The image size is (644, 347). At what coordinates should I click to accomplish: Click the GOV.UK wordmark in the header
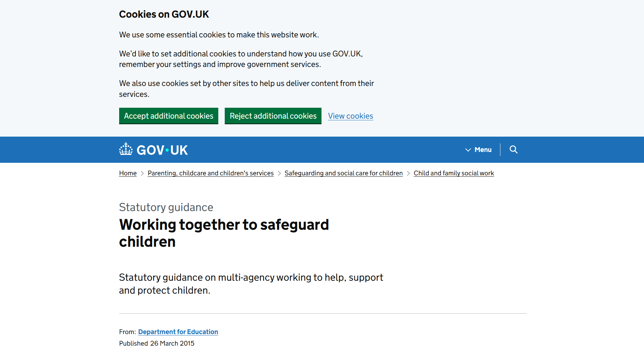coord(162,150)
